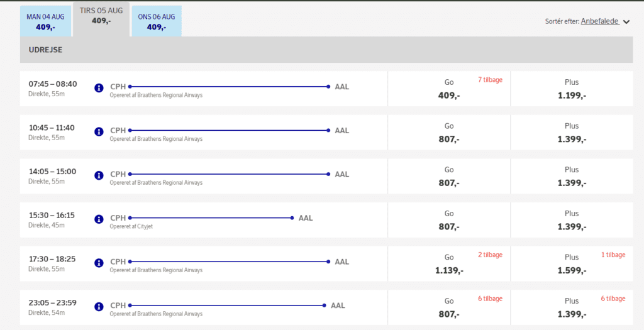Show info for Cityjet 15:30 flight
Viewport: 644px width, 330px height.
(x=99, y=219)
